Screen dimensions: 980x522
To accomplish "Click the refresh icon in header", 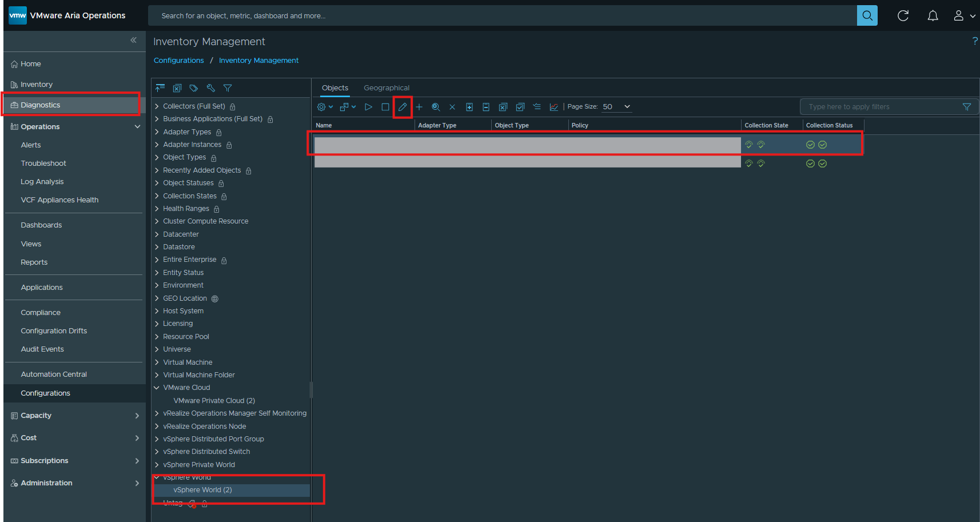I will tap(903, 16).
